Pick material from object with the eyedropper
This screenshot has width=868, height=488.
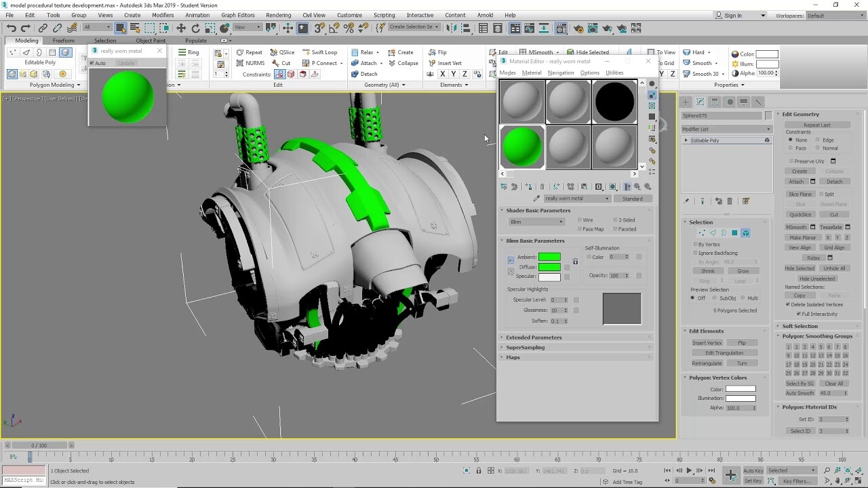tap(536, 198)
